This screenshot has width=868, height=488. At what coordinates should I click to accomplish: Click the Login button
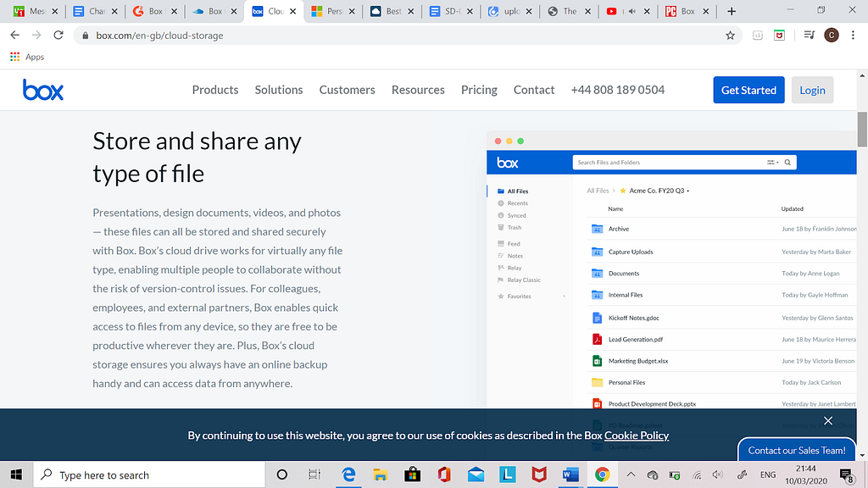pyautogui.click(x=812, y=90)
